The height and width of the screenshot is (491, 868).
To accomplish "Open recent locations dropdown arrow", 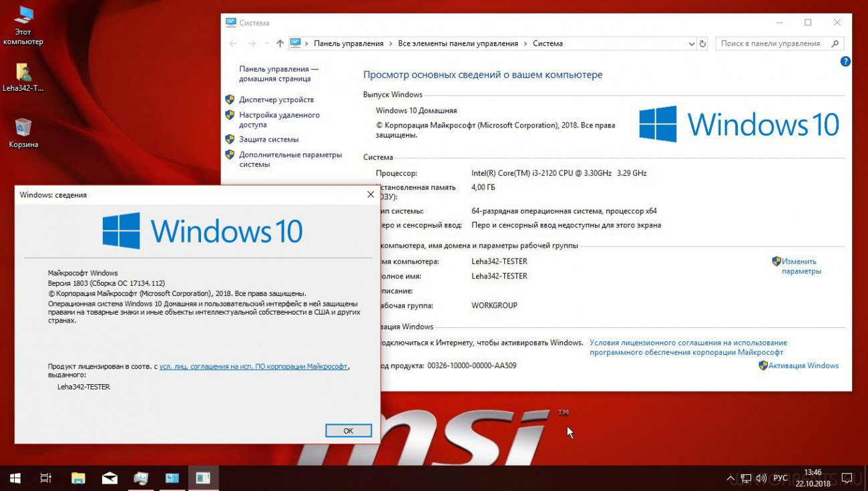I will pos(266,44).
